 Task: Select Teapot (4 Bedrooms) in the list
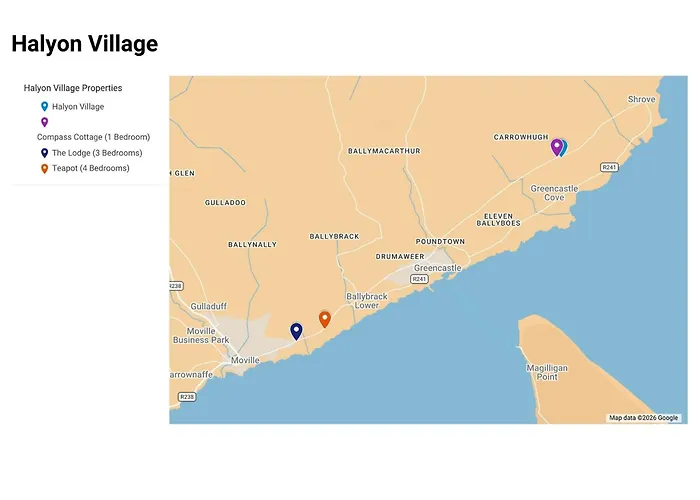pyautogui.click(x=91, y=168)
